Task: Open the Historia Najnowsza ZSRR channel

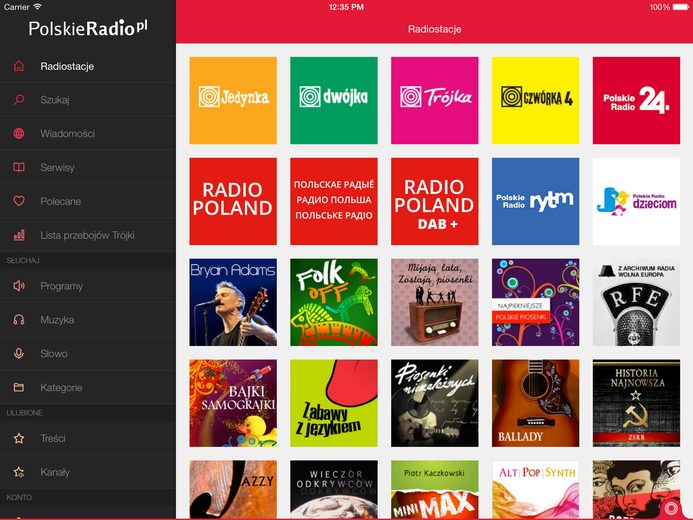Action: [x=636, y=403]
